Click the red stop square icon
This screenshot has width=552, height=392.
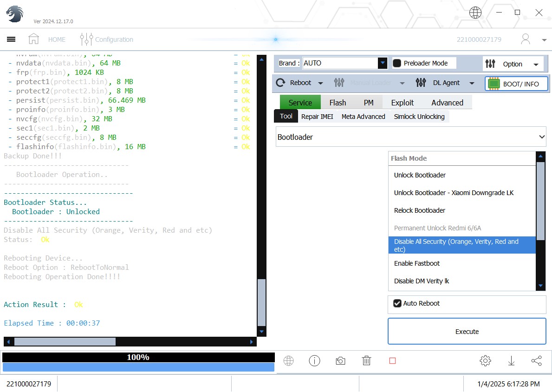click(392, 361)
